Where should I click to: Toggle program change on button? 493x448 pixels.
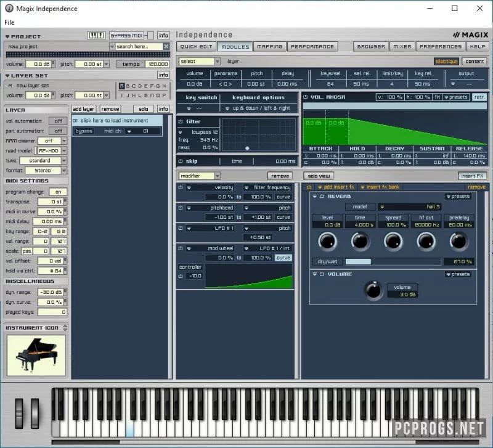[x=58, y=192]
